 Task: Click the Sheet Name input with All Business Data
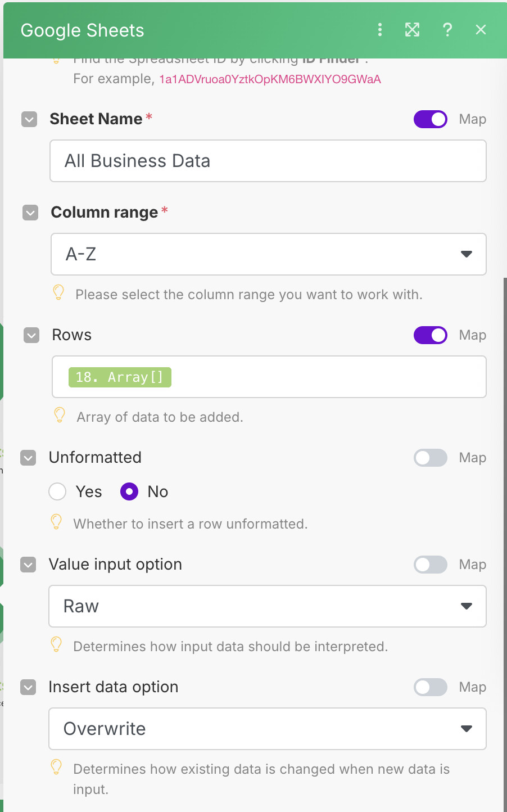268,161
